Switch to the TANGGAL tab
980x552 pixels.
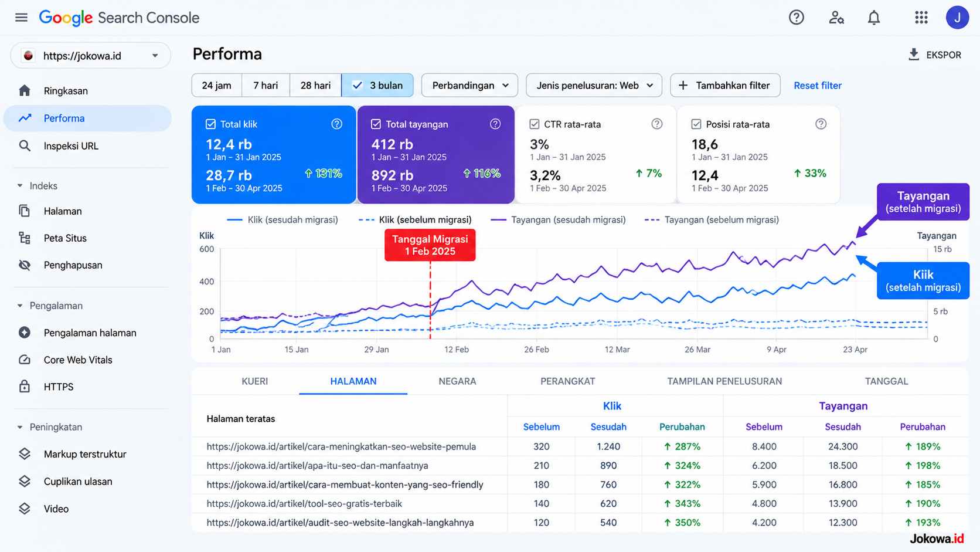886,381
